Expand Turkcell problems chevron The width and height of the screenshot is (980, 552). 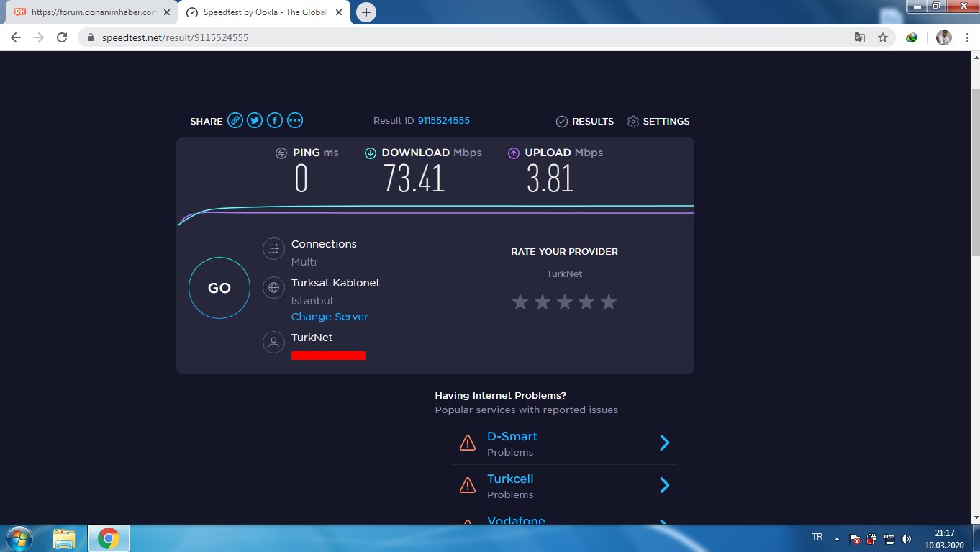pyautogui.click(x=664, y=485)
